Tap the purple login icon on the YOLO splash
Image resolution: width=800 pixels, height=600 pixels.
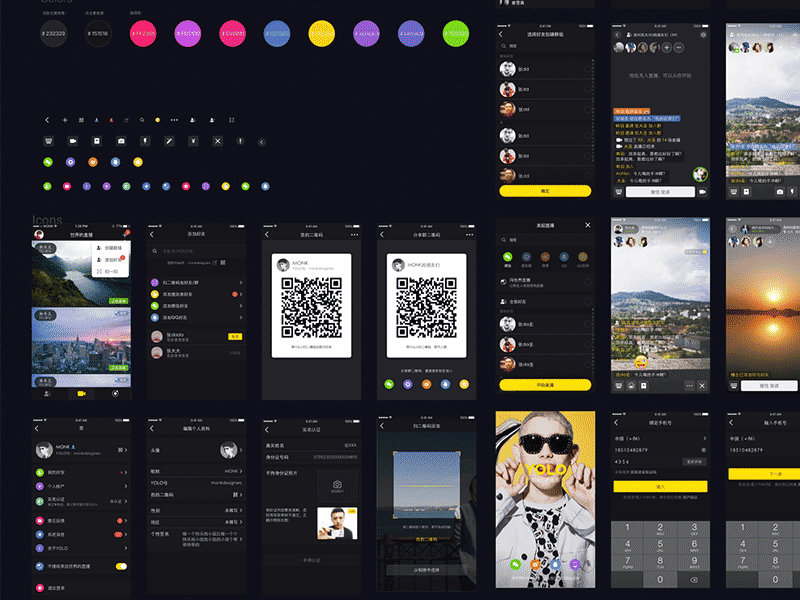[x=575, y=564]
